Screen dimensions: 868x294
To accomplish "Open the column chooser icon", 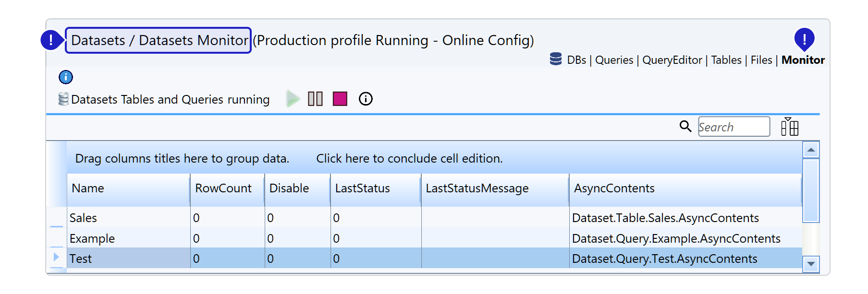I will [x=789, y=127].
